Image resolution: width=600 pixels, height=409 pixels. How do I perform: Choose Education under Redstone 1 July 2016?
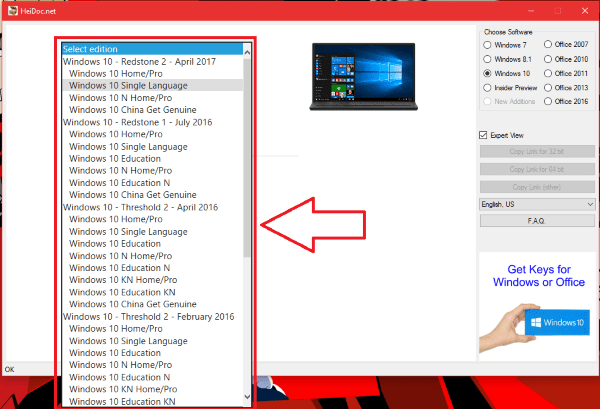click(x=152, y=158)
